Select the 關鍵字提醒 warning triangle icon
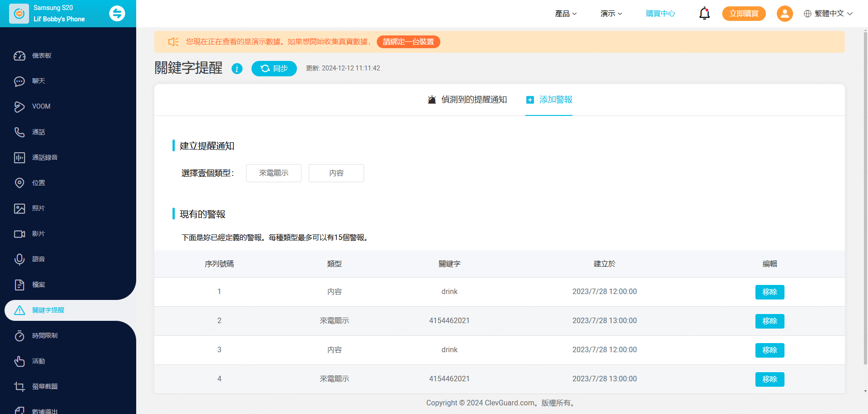Image resolution: width=868 pixels, height=414 pixels. click(20, 310)
